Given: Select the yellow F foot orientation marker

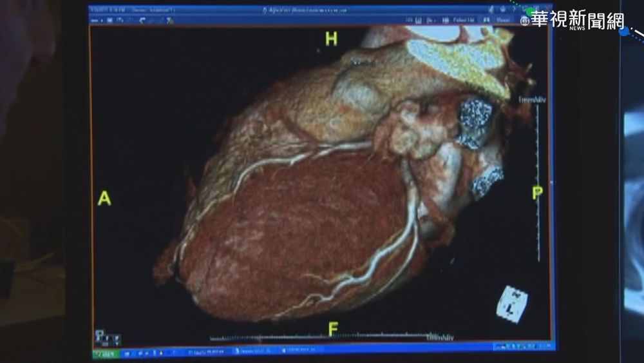Looking at the screenshot, I should pyautogui.click(x=333, y=329).
